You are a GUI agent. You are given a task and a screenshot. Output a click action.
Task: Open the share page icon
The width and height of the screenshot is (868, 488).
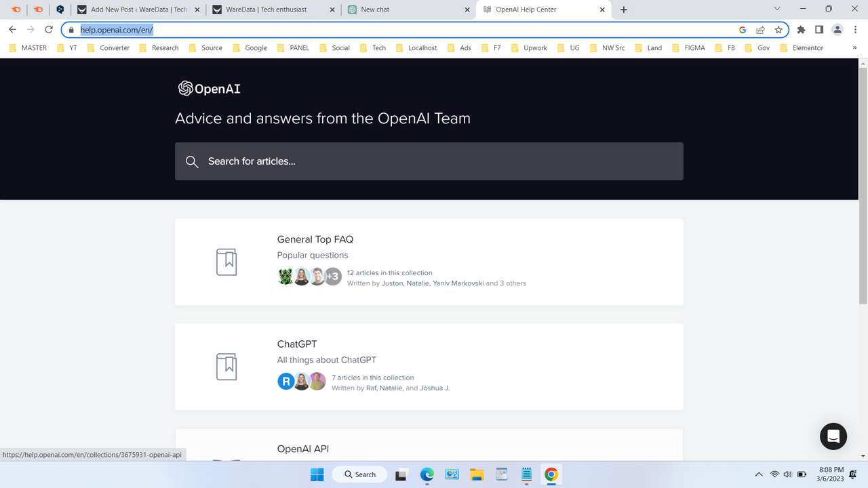(x=760, y=30)
